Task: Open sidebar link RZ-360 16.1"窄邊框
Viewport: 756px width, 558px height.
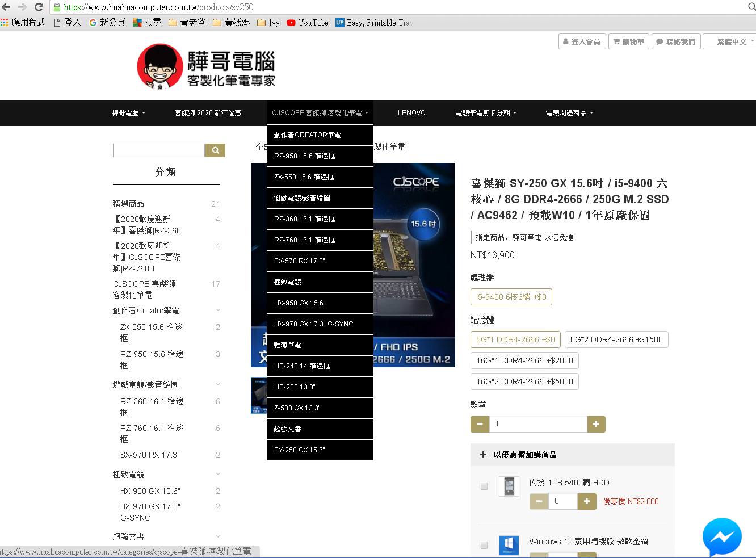Action: pyautogui.click(x=152, y=407)
